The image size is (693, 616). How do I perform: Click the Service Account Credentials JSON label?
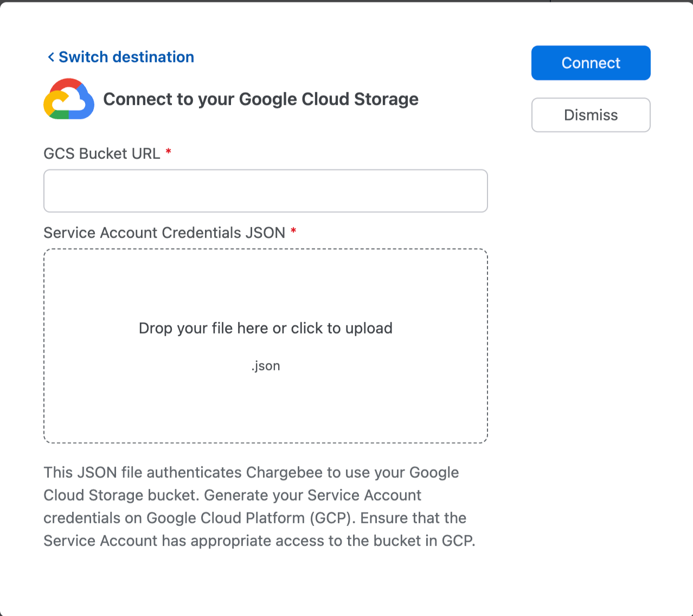click(164, 233)
